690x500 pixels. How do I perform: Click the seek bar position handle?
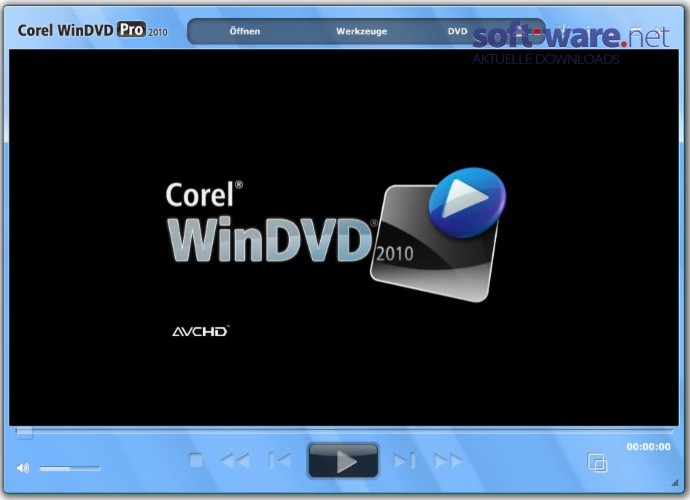(24, 433)
